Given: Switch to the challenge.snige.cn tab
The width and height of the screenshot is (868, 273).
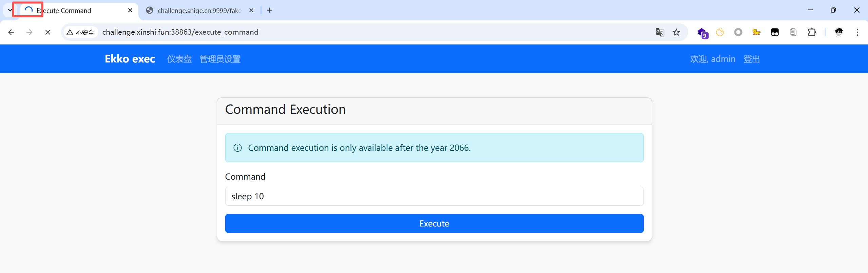Looking at the screenshot, I should click(199, 11).
